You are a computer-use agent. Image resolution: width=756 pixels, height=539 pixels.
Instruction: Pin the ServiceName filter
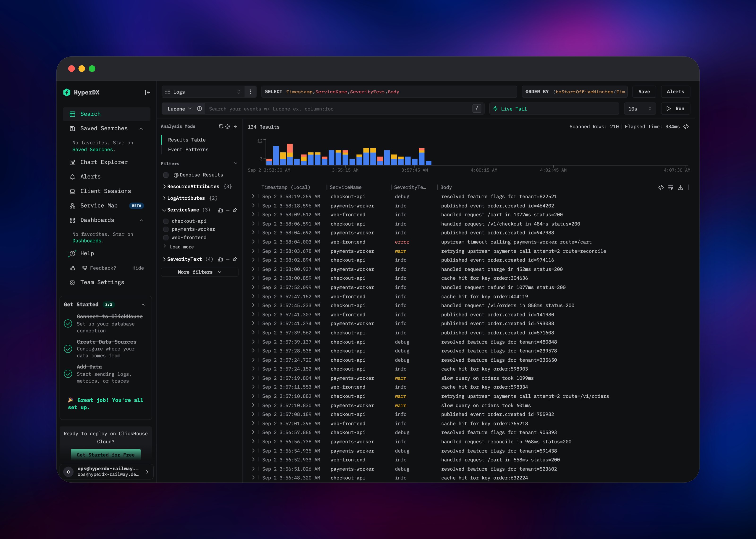coord(235,210)
